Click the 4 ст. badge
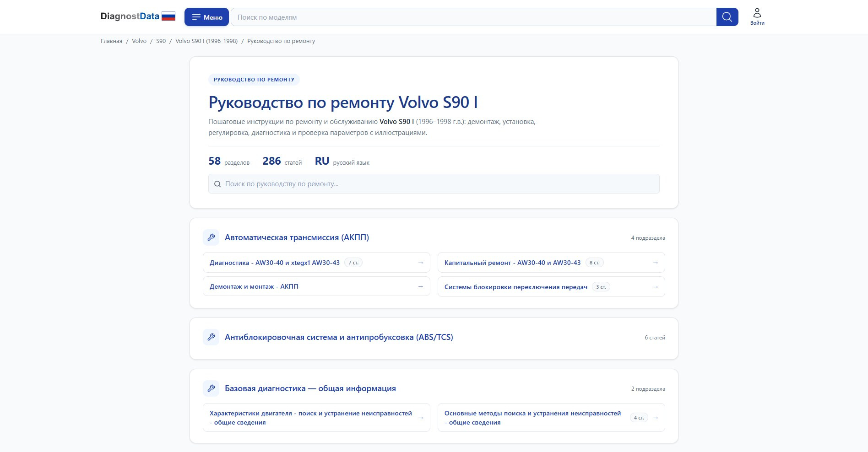This screenshot has height=452, width=868. tap(639, 418)
